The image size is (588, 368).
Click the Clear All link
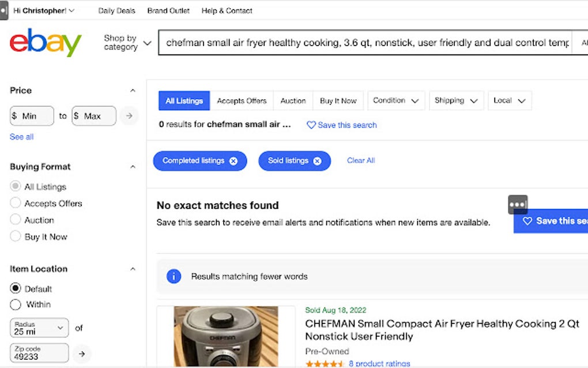361,160
